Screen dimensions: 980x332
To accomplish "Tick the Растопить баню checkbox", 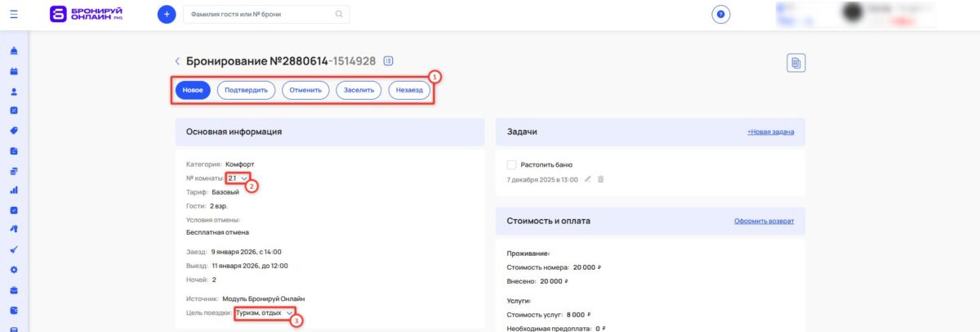I will (x=511, y=164).
